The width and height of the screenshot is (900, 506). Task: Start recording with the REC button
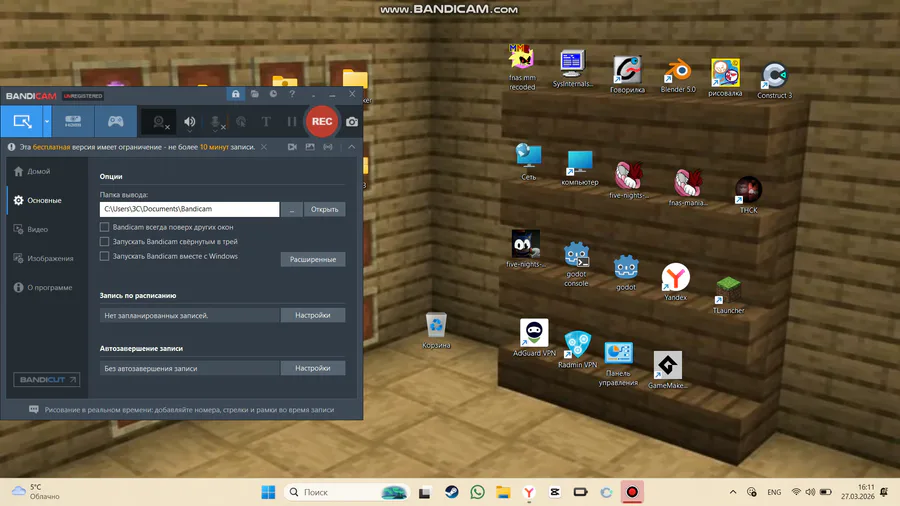322,122
